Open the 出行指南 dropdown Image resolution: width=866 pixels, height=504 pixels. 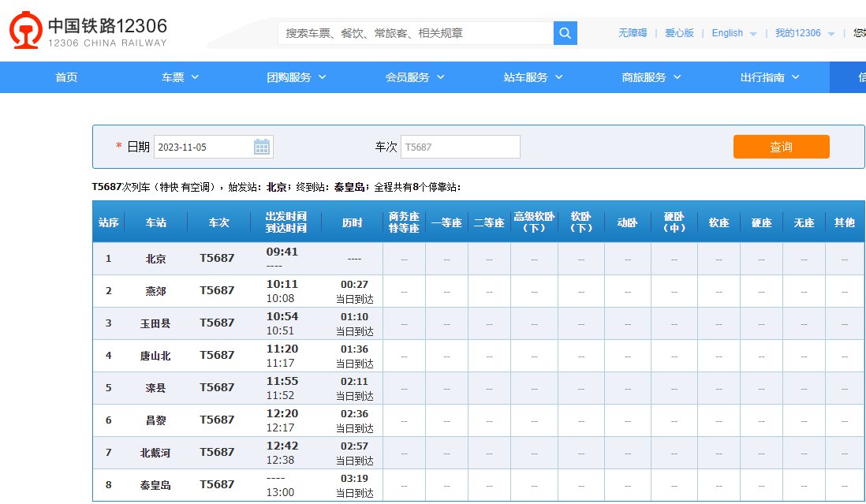(763, 77)
